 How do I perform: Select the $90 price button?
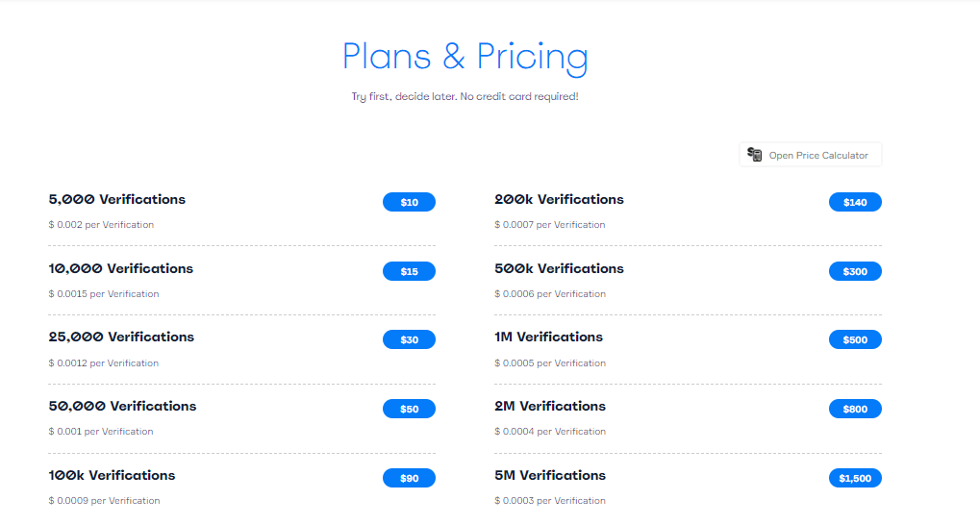coord(409,478)
